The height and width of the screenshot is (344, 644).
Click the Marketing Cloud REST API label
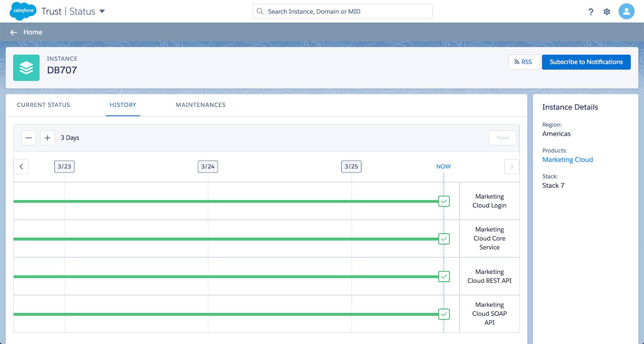pyautogui.click(x=489, y=276)
